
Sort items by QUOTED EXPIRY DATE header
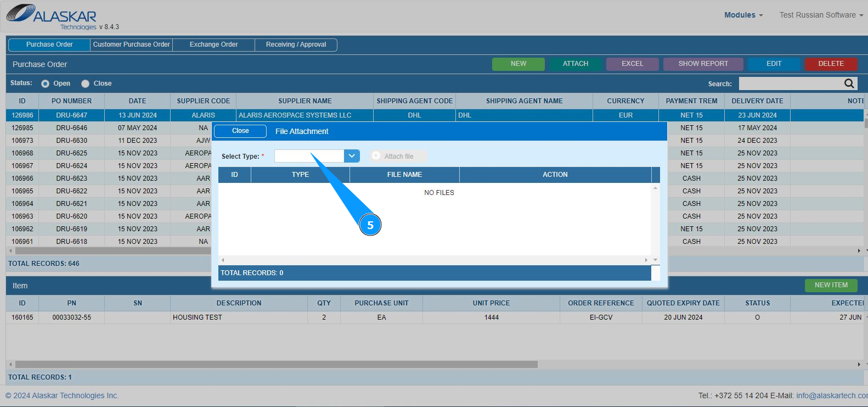coord(684,303)
